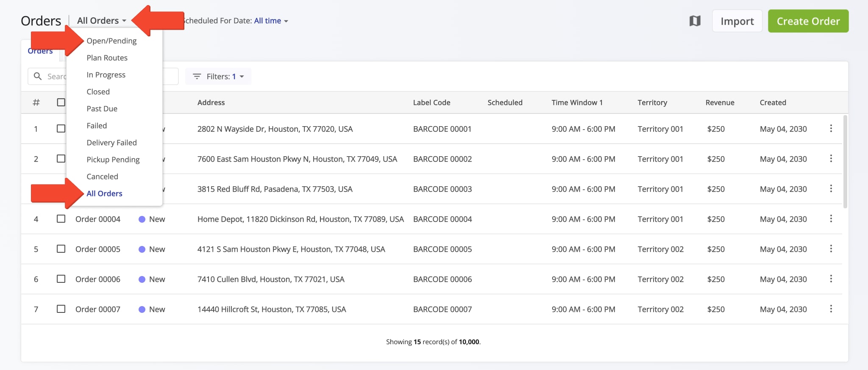Click the filter lines icon
The image size is (868, 370).
197,76
